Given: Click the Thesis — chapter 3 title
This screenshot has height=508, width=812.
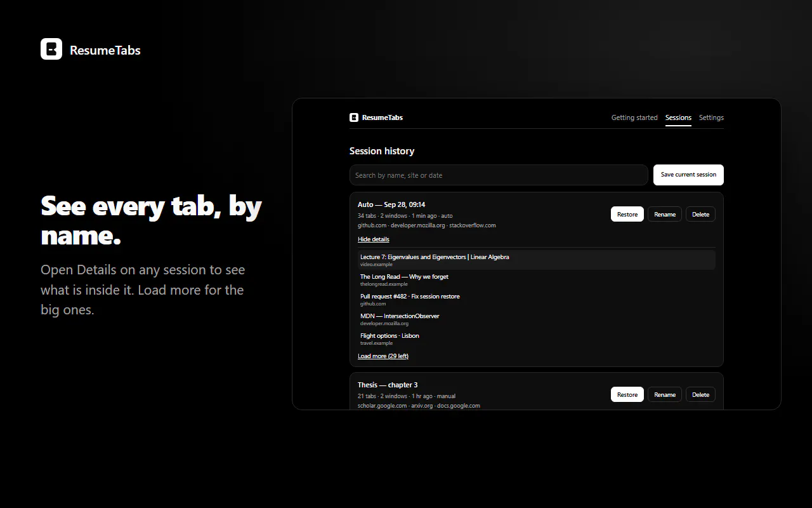Looking at the screenshot, I should (388, 385).
